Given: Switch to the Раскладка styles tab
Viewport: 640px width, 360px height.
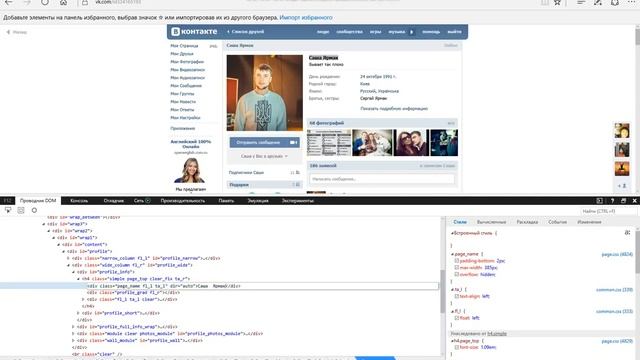Looking at the screenshot, I should point(527,222).
